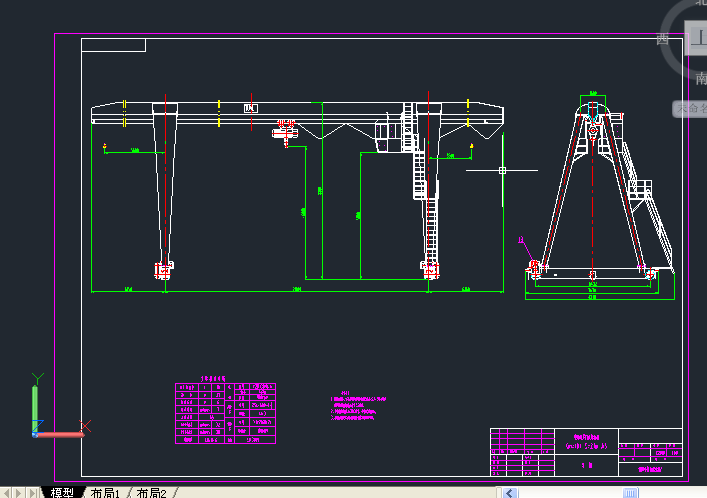Click the previous layout tab arrow

pyautogui.click(x=7, y=493)
